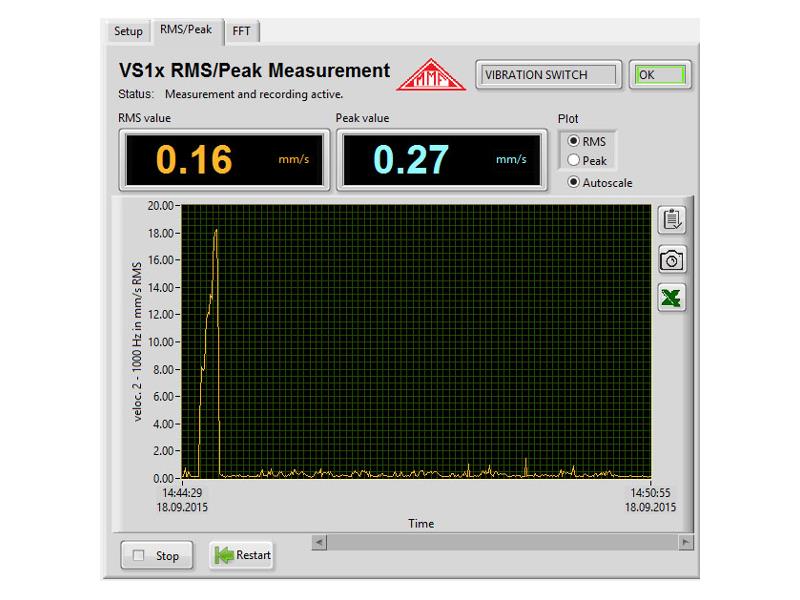Image resolution: width=800 pixels, height=600 pixels.
Task: Click the 20.00 y-axis maximum label
Action: pos(160,206)
